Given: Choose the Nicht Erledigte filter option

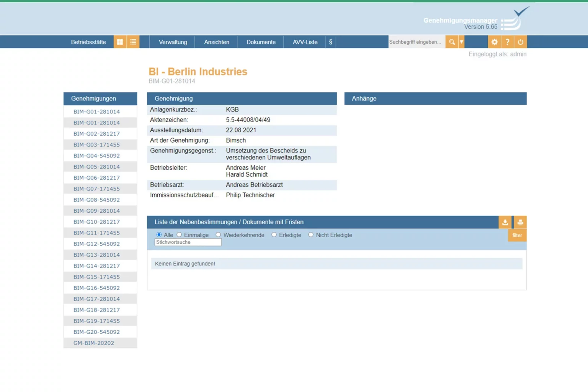Looking at the screenshot, I should point(311,235).
